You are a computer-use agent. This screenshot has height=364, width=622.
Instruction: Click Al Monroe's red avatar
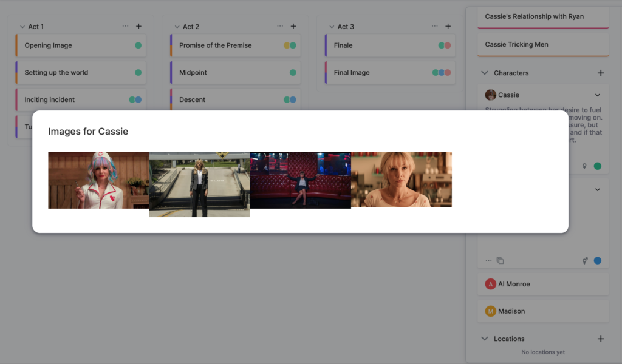pos(491,284)
